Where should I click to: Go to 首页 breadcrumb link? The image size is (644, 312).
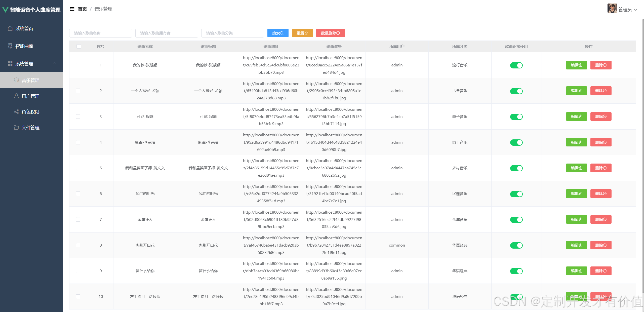(82, 9)
